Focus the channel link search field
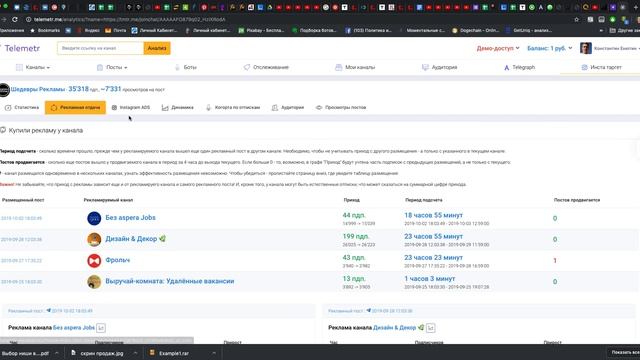 pyautogui.click(x=100, y=48)
